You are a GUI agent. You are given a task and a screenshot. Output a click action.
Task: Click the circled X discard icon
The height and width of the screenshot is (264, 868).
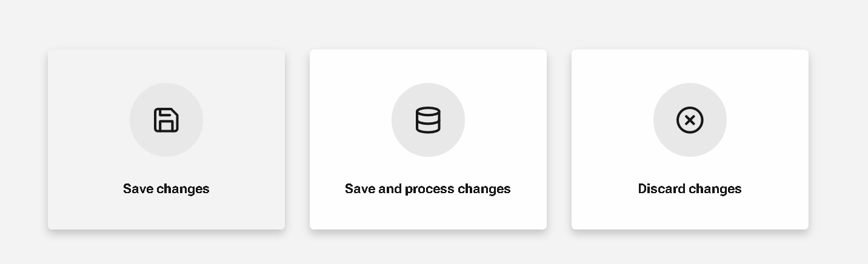tap(690, 120)
